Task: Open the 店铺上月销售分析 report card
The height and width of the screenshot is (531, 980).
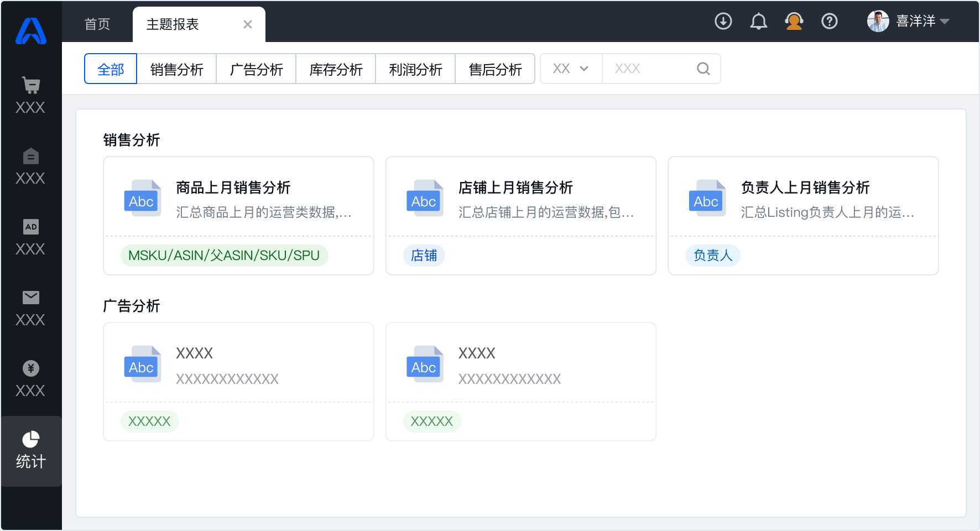Action: click(x=520, y=198)
